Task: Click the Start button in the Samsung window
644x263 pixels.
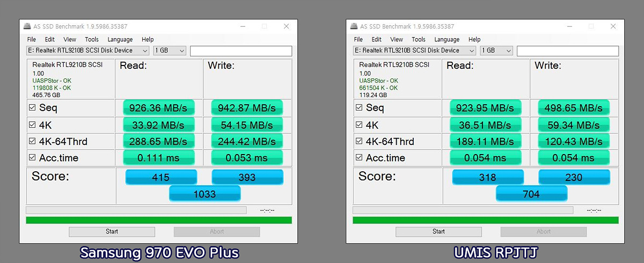Action: click(112, 232)
